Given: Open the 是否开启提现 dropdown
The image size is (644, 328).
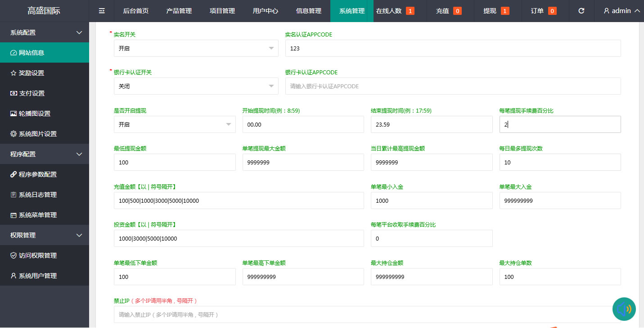Looking at the screenshot, I should pyautogui.click(x=175, y=124).
